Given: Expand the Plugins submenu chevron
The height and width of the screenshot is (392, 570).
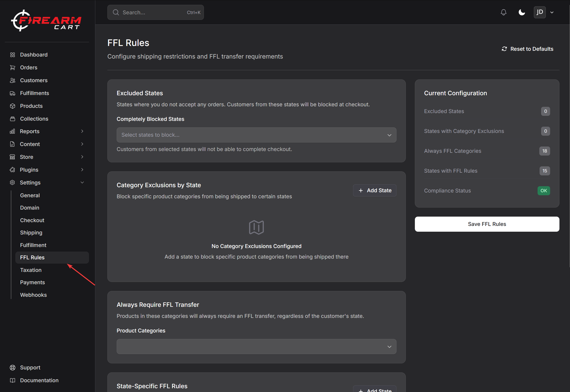Looking at the screenshot, I should pyautogui.click(x=82, y=170).
